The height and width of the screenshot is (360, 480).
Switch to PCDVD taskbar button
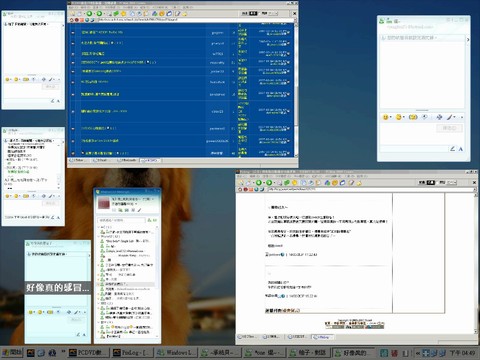coord(88,352)
